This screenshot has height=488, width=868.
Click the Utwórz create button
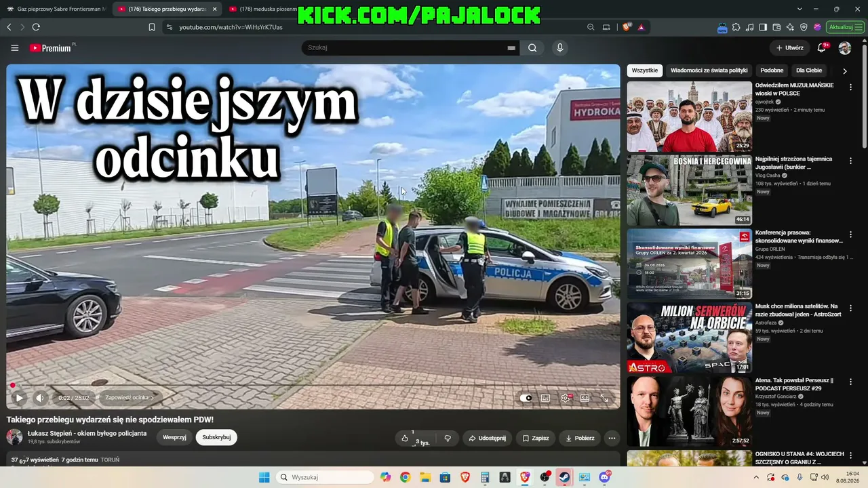pos(789,48)
